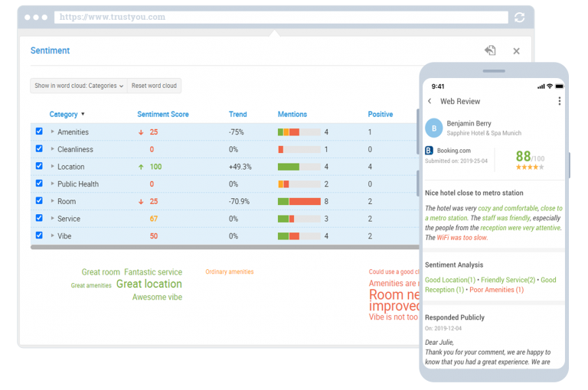Tap the back arrow in Web Review

tap(430, 101)
